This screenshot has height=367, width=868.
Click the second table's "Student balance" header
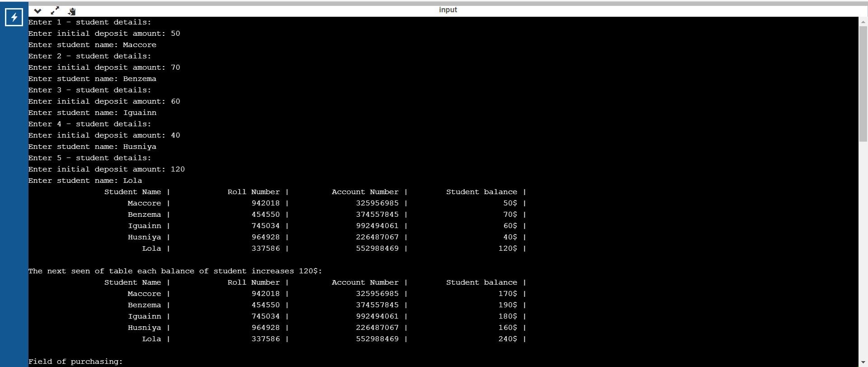[481, 282]
